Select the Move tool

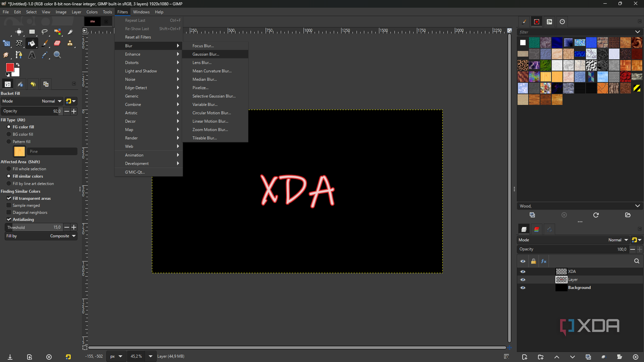click(x=19, y=32)
